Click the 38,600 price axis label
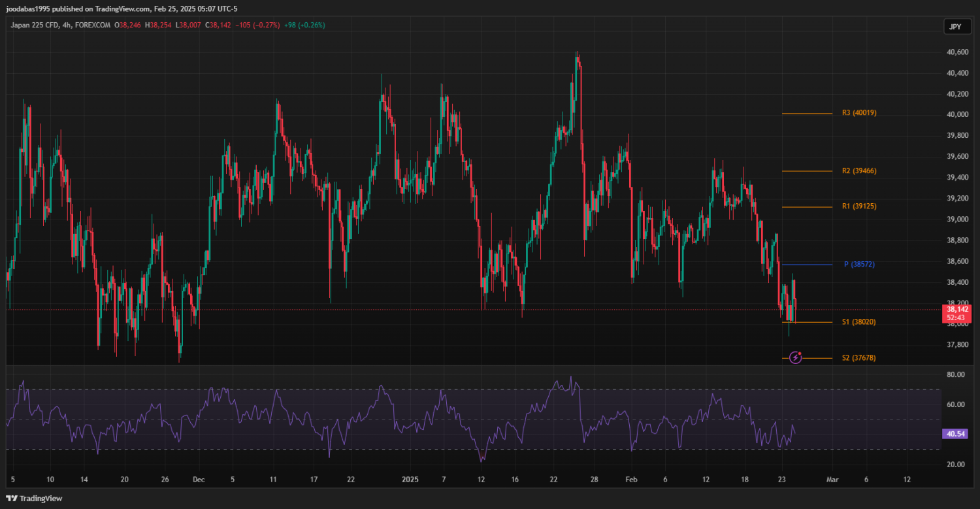The image size is (980, 509). tap(956, 261)
